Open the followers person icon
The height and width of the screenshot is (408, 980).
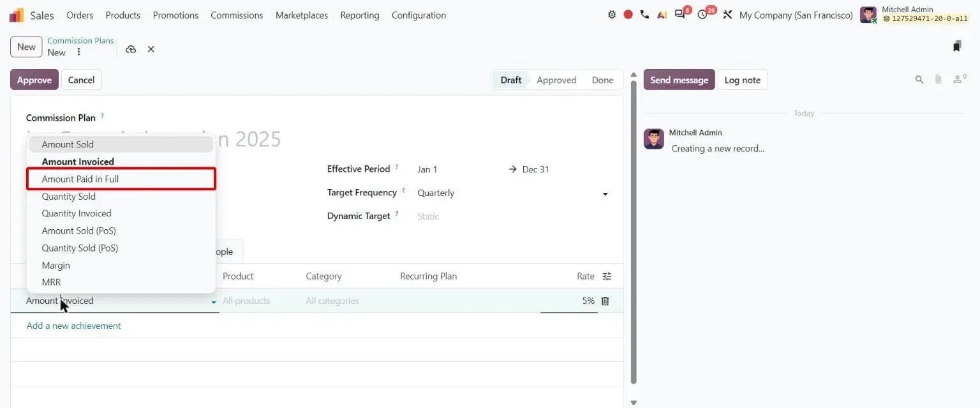click(959, 80)
